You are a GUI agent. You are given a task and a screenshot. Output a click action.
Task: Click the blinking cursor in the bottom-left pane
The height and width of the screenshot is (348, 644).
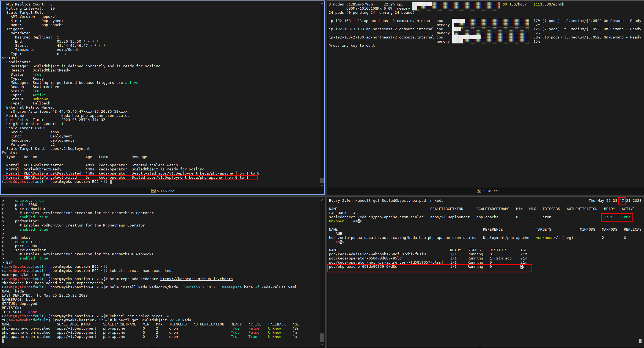click(x=3, y=341)
